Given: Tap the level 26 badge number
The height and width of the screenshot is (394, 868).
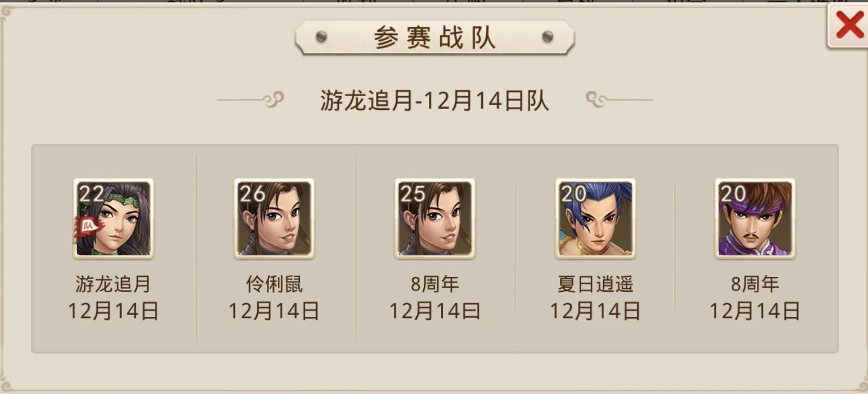Looking at the screenshot, I should 252,193.
